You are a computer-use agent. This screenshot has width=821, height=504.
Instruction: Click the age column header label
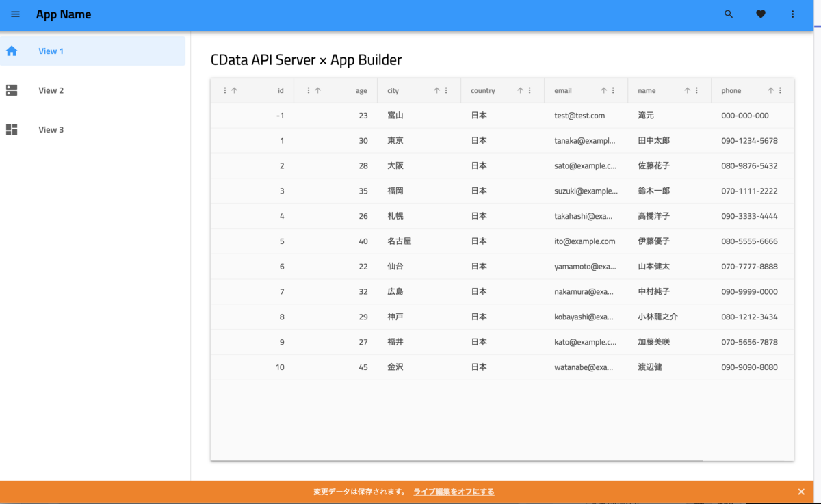point(361,91)
